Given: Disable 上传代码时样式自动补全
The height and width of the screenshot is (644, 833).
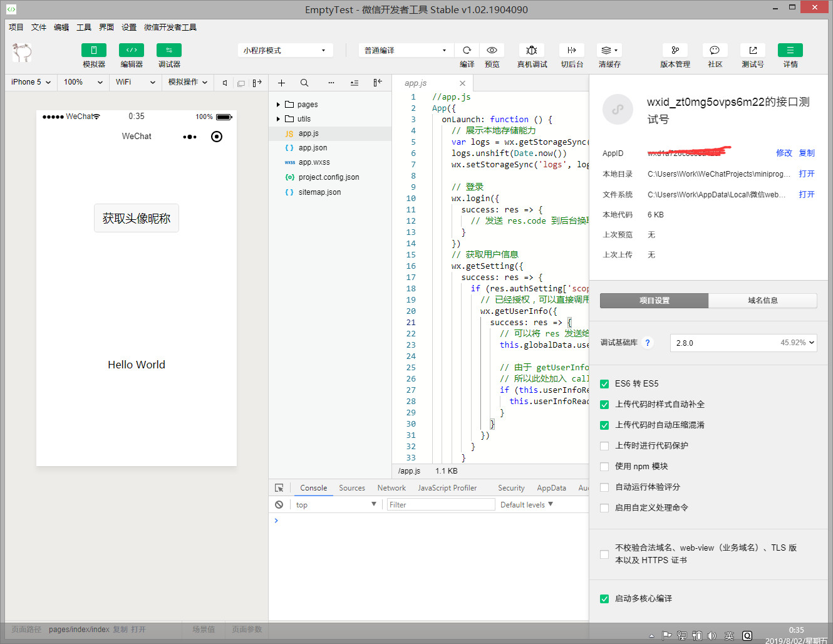Looking at the screenshot, I should coord(604,405).
